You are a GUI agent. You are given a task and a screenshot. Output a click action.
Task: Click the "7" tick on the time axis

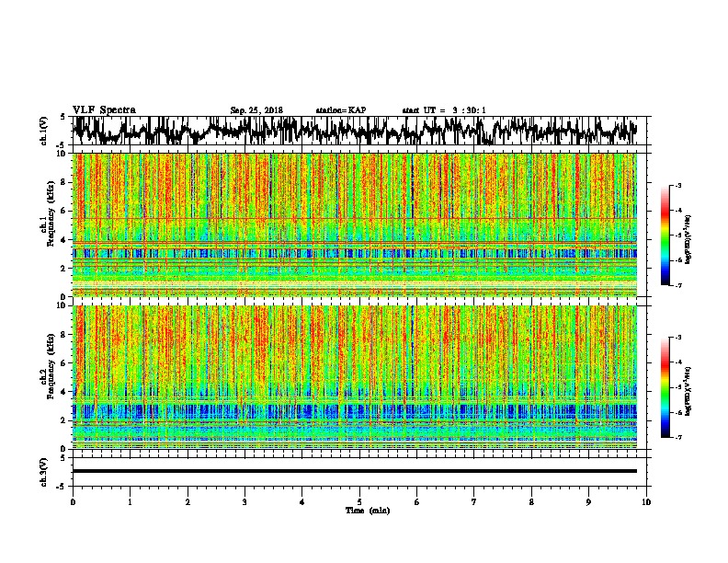(474, 502)
